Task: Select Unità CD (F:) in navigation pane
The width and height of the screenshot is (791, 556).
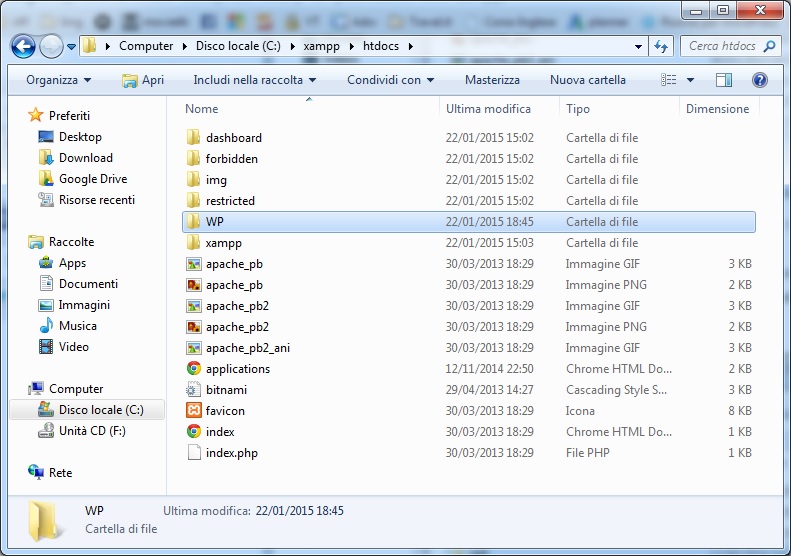Action: [x=82, y=431]
